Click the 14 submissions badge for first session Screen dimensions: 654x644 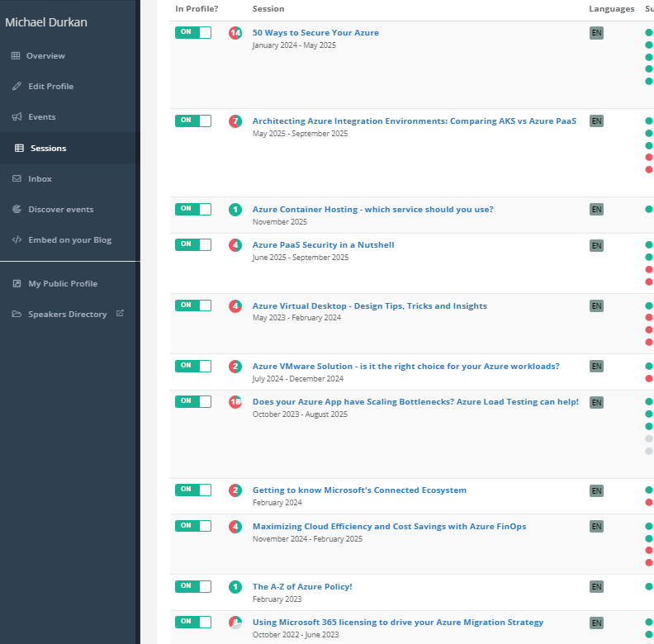235,33
